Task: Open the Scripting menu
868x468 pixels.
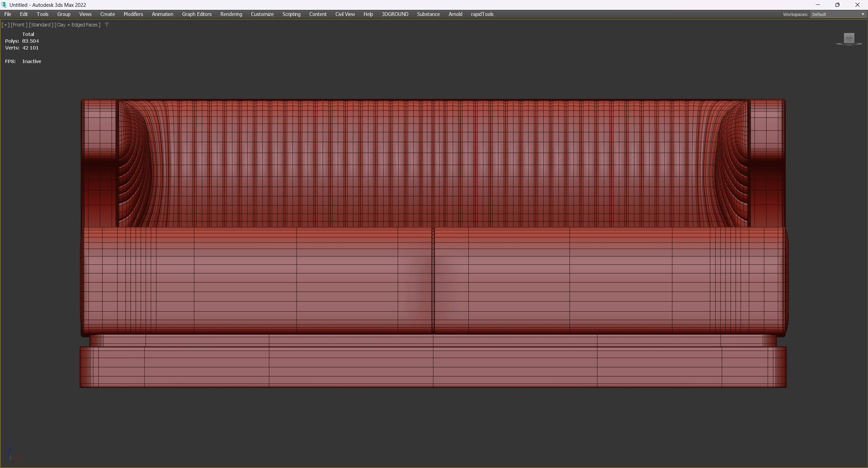Action: (291, 14)
